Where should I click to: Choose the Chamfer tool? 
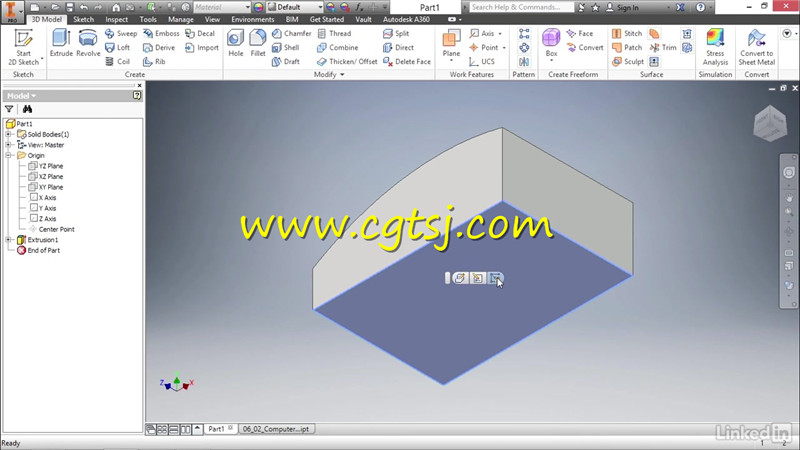[x=291, y=33]
